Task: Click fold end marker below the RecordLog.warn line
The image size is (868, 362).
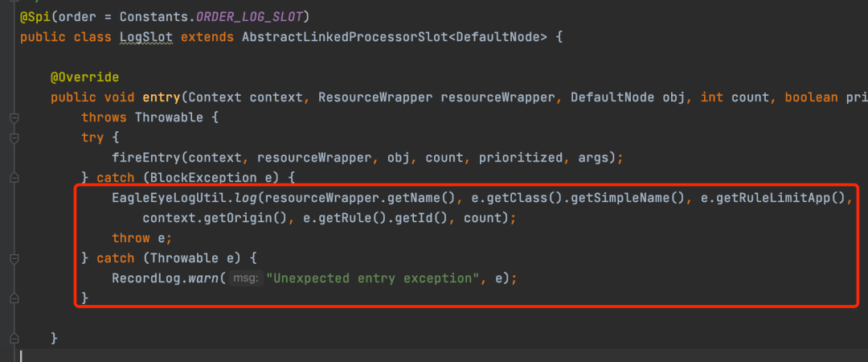Action: (14, 298)
